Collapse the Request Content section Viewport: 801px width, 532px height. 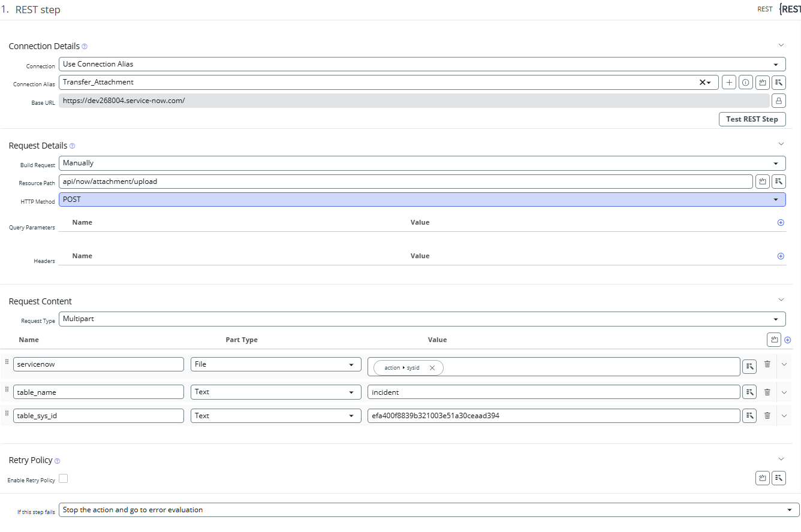[781, 300]
